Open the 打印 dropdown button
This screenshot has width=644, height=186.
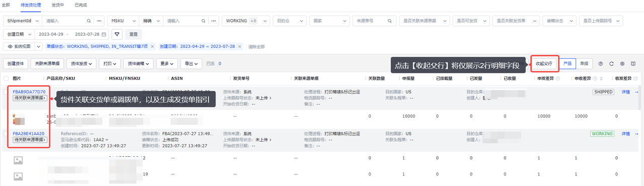(110, 64)
